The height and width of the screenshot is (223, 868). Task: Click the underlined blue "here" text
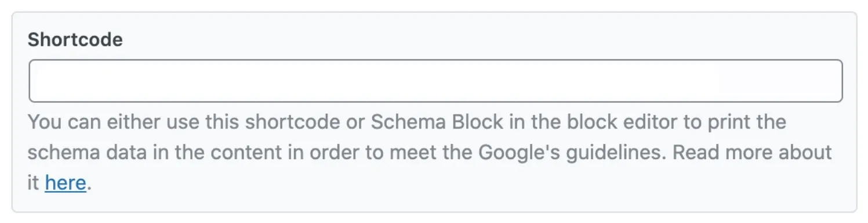(x=66, y=183)
